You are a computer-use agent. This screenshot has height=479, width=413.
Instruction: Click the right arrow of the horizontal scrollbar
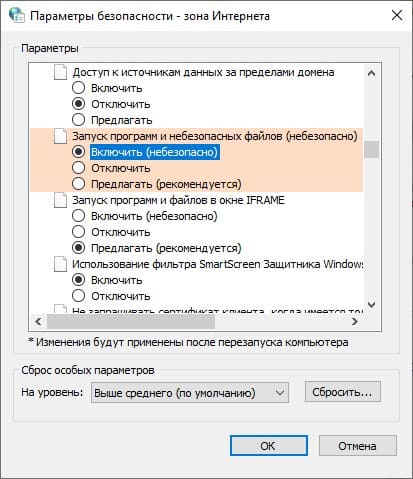click(x=355, y=322)
